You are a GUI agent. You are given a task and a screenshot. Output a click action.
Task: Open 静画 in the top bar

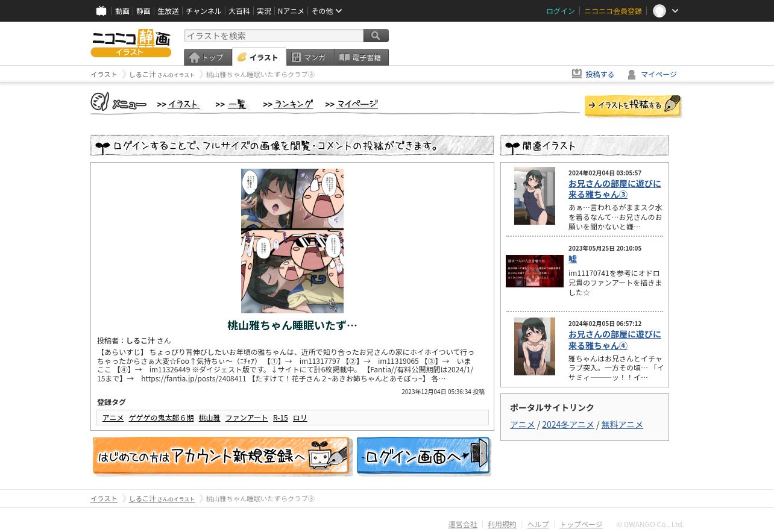(x=143, y=11)
